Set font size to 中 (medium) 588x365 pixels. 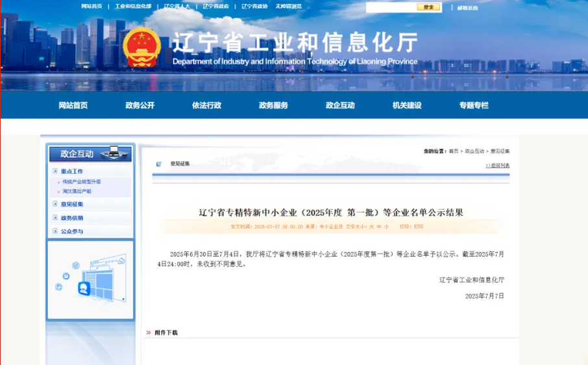[379, 227]
